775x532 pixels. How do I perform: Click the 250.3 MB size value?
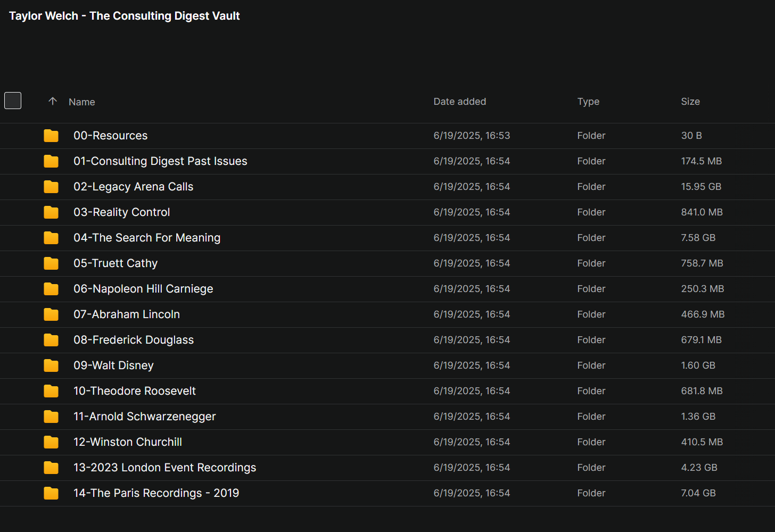(x=703, y=289)
